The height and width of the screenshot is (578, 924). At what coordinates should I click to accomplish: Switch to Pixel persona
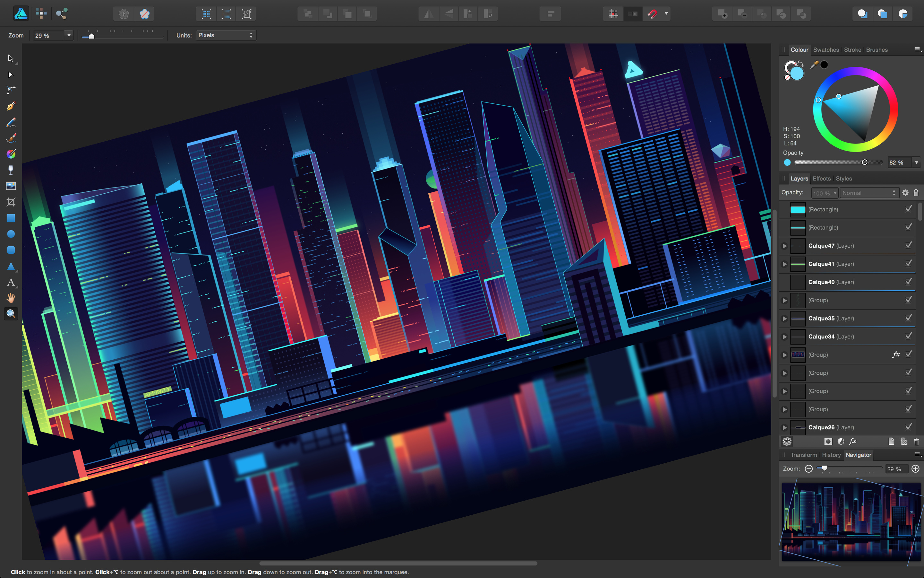(41, 14)
